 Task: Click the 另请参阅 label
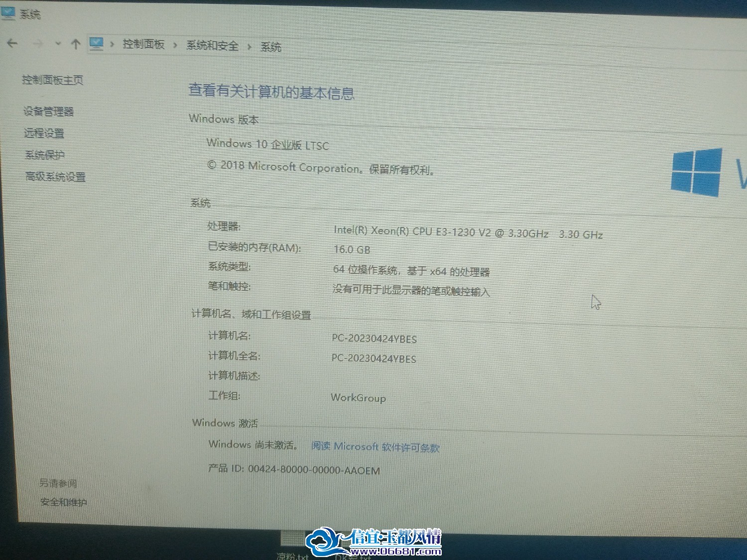coord(58,483)
